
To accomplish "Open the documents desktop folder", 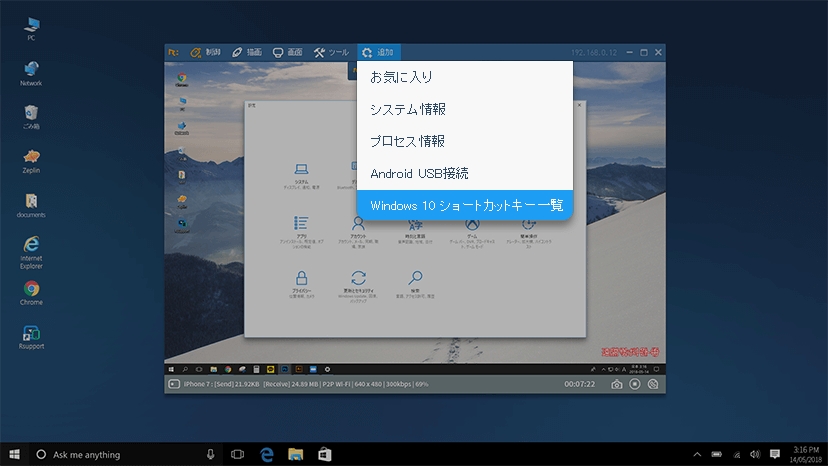I will point(31,206).
